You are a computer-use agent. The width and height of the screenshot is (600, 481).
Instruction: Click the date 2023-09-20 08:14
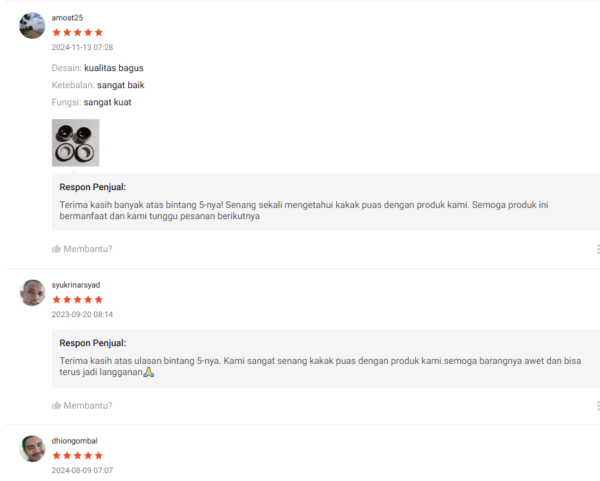click(82, 314)
